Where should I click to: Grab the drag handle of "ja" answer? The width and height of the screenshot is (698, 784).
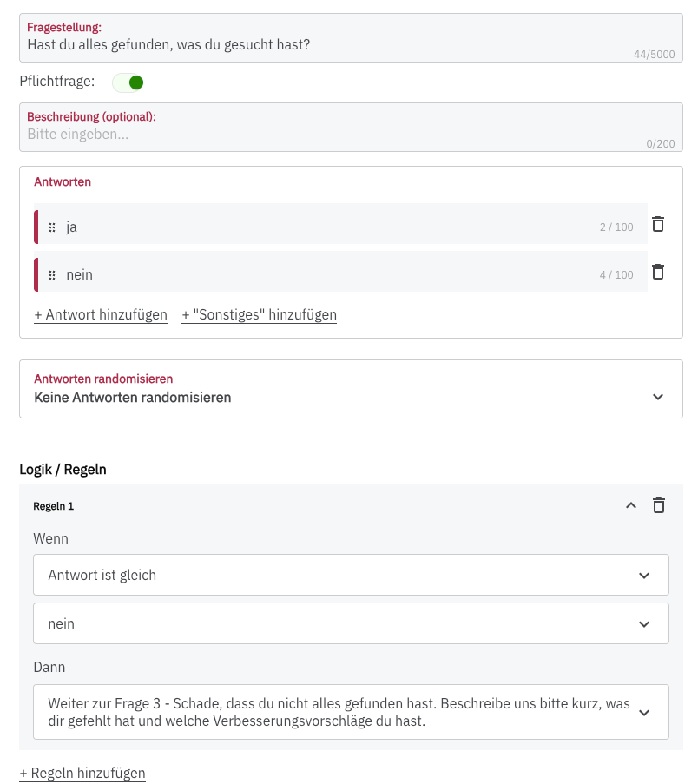52,227
